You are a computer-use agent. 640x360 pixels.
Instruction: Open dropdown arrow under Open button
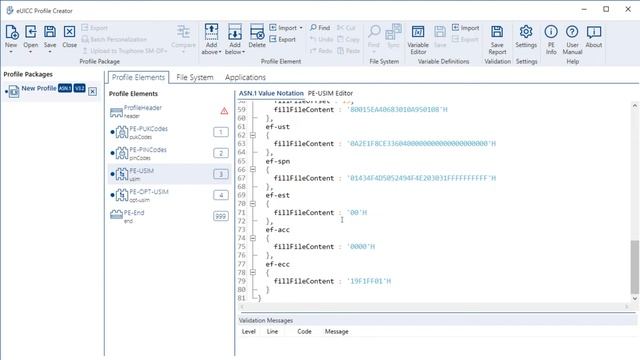pos(31,52)
